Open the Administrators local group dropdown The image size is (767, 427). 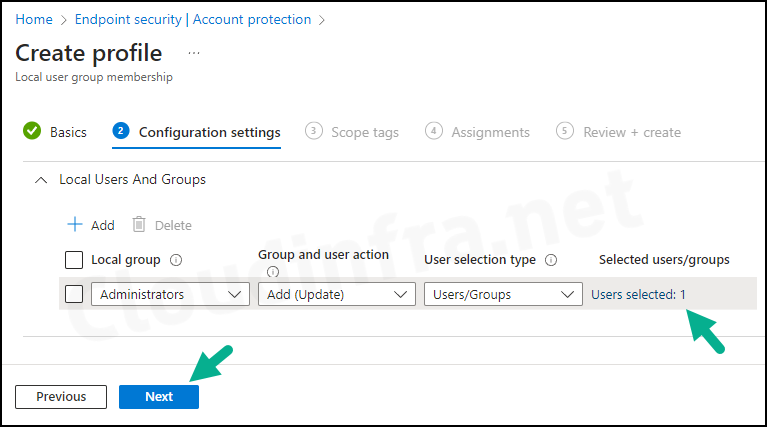(x=170, y=294)
